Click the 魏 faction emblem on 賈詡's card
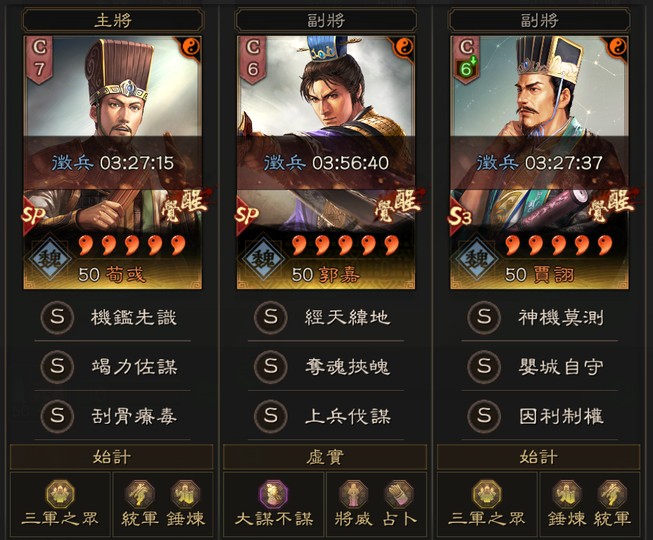Viewport: 653px width, 540px height. tap(476, 259)
